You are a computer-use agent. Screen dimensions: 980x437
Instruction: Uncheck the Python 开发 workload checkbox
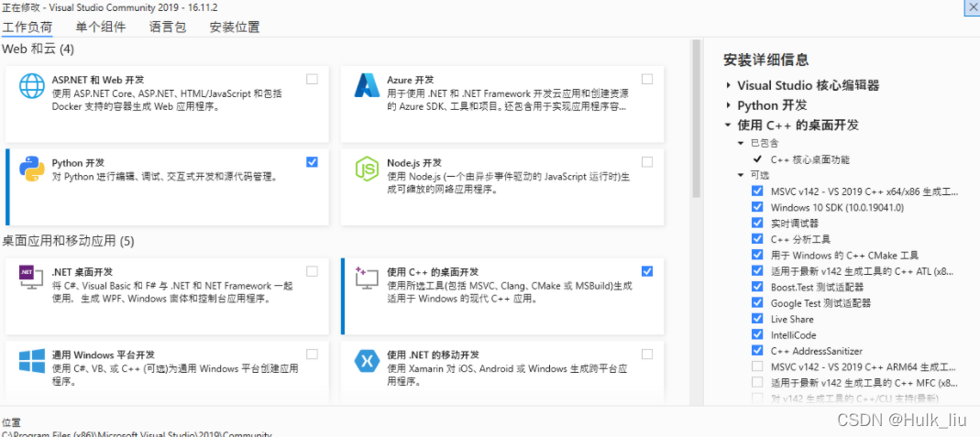(x=312, y=161)
